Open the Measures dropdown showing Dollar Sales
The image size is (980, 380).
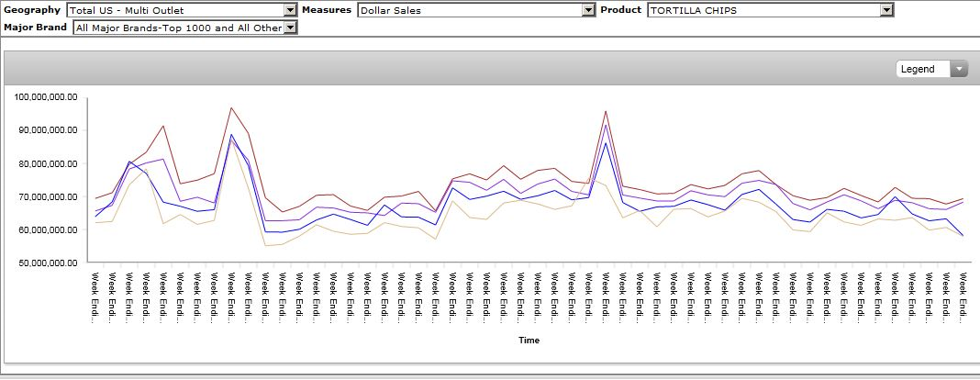click(470, 10)
